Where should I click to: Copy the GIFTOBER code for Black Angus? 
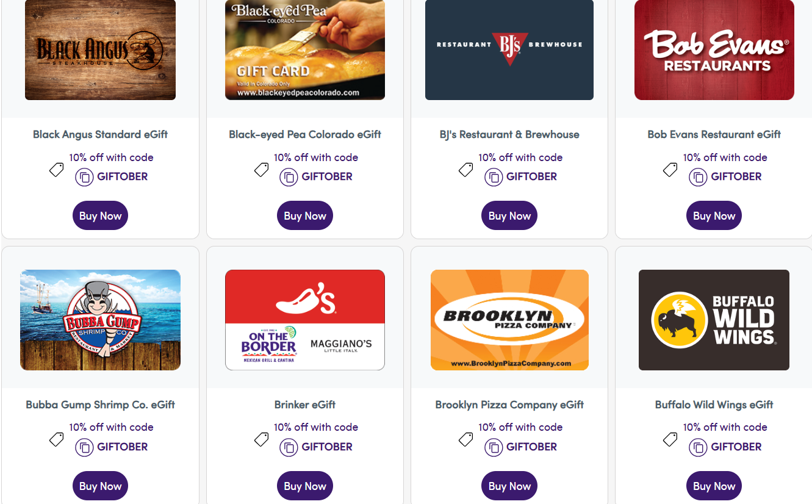(x=84, y=177)
